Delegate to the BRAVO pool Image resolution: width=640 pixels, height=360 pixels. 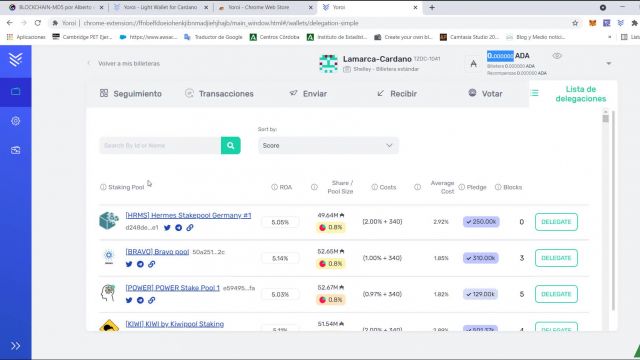tap(556, 258)
